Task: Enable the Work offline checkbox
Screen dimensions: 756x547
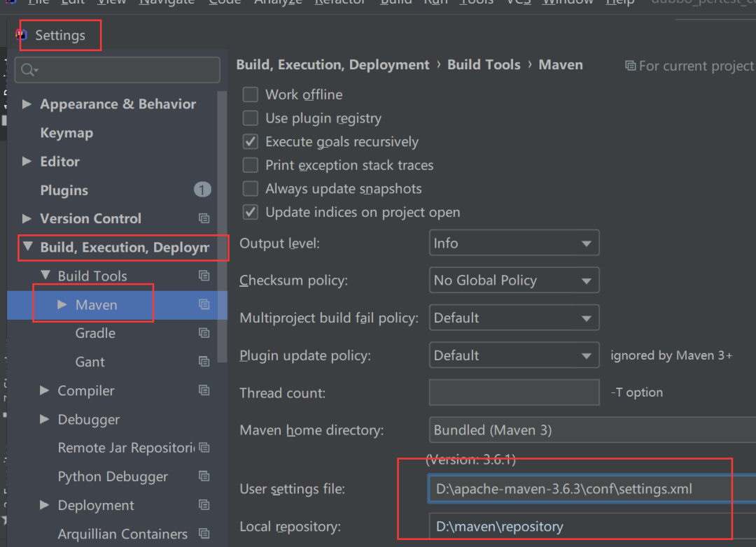Action: [250, 94]
